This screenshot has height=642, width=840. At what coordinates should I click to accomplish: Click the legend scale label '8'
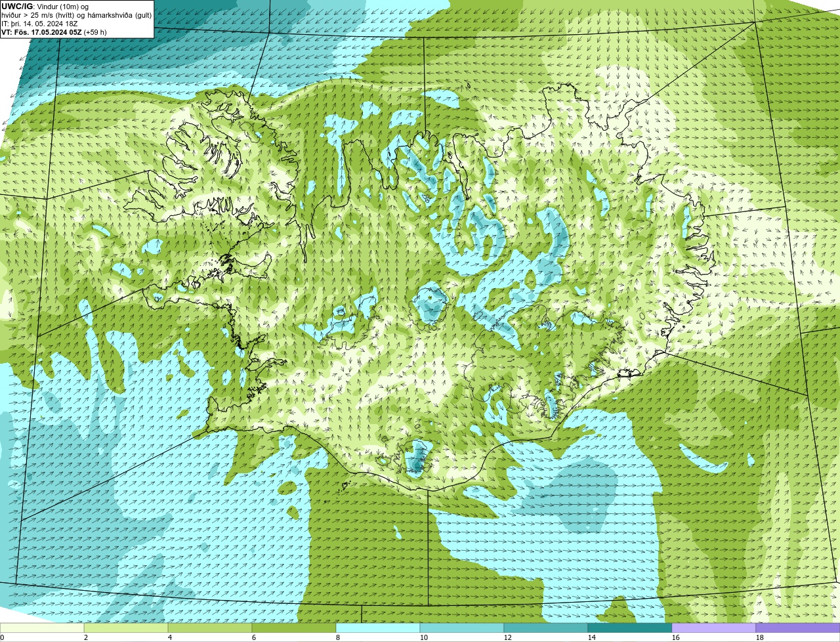pyautogui.click(x=338, y=637)
